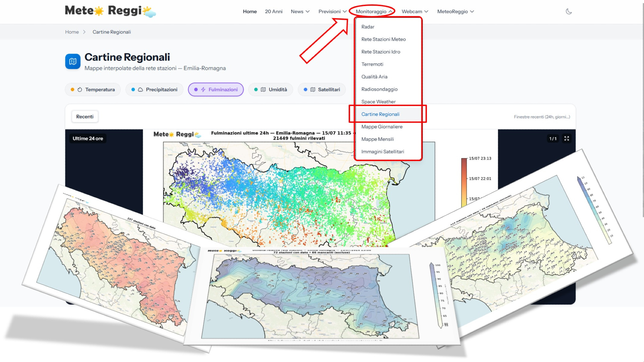Viewport: 644px width, 362px height.
Task: Click the Finestre recenti hint text
Action: pos(542,117)
